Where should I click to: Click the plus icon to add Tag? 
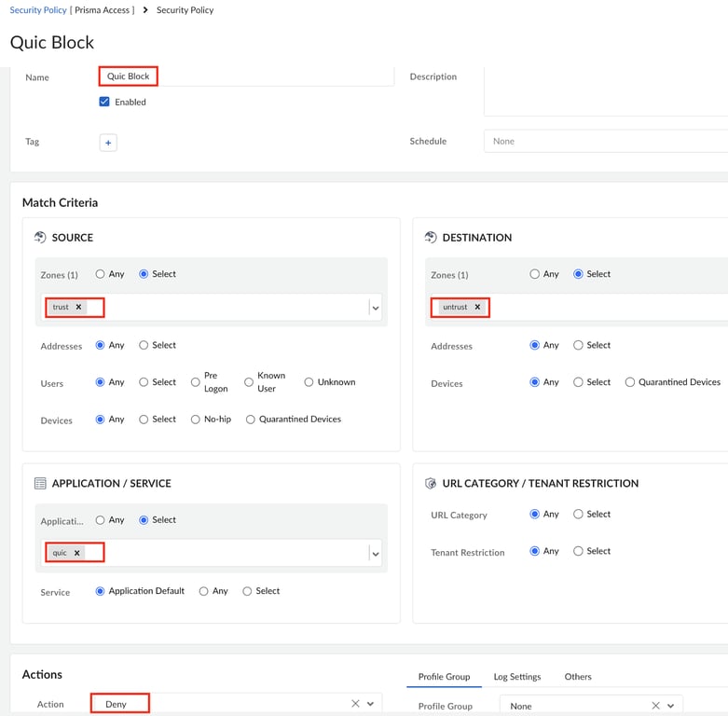[108, 143]
